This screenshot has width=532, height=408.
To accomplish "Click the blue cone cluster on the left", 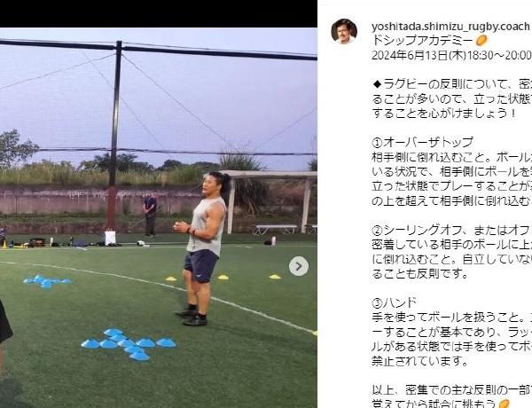I will [x=47, y=282].
